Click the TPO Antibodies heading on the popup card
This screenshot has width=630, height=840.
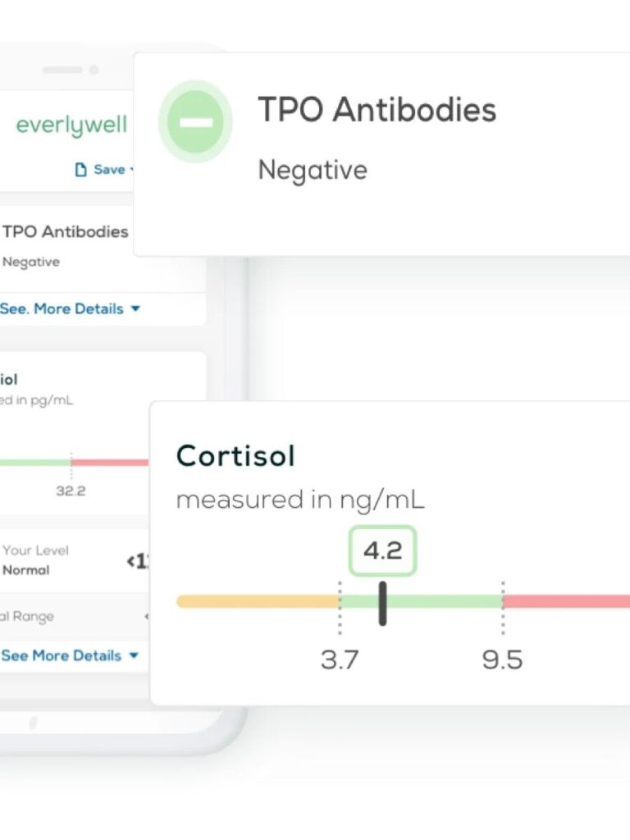(x=377, y=109)
